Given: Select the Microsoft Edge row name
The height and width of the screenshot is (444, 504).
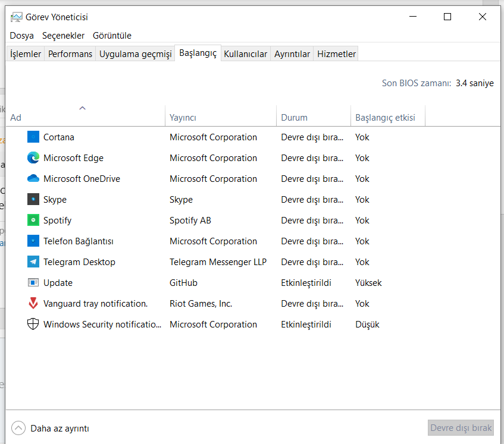Looking at the screenshot, I should [74, 158].
